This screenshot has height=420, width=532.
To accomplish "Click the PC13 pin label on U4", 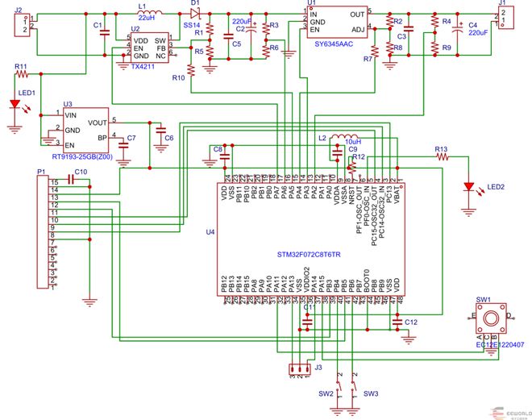I will [389, 194].
